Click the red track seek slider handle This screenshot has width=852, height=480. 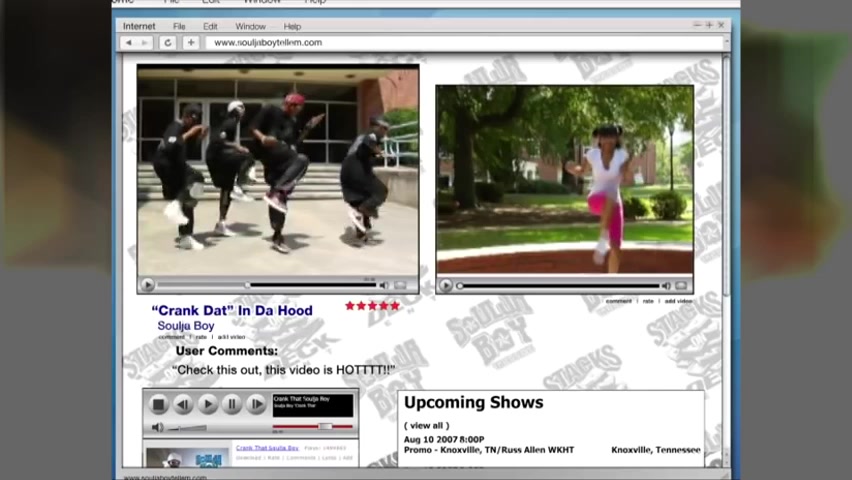(325, 427)
